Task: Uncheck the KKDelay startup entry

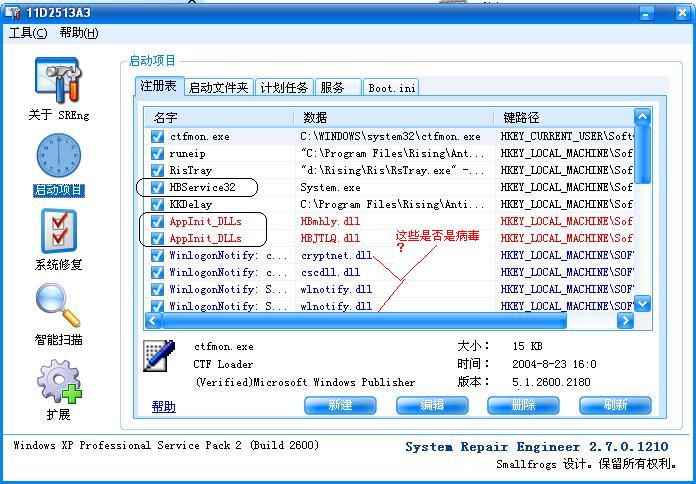Action: 157,204
